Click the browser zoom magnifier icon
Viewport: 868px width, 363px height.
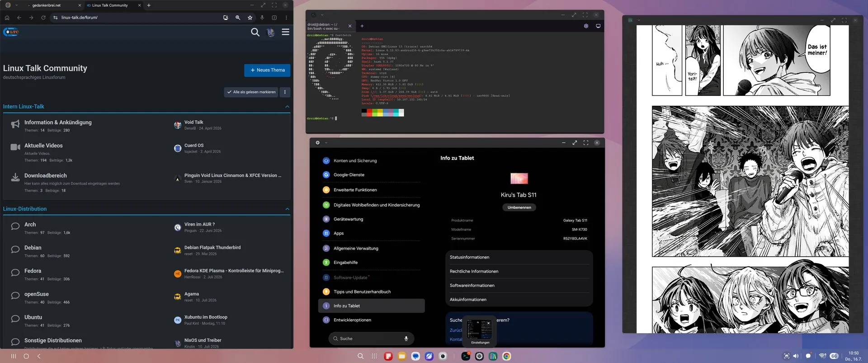(x=238, y=18)
